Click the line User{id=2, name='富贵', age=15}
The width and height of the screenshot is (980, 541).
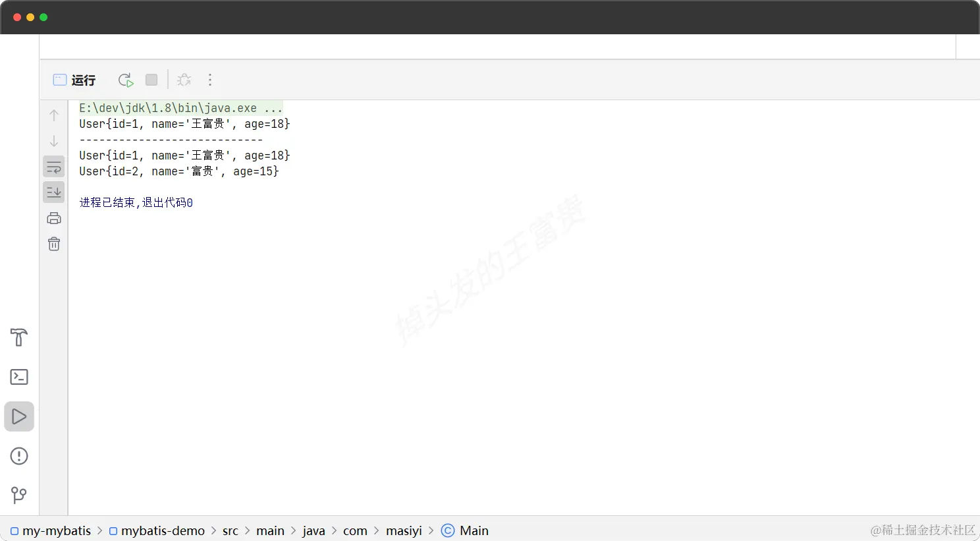tap(179, 171)
